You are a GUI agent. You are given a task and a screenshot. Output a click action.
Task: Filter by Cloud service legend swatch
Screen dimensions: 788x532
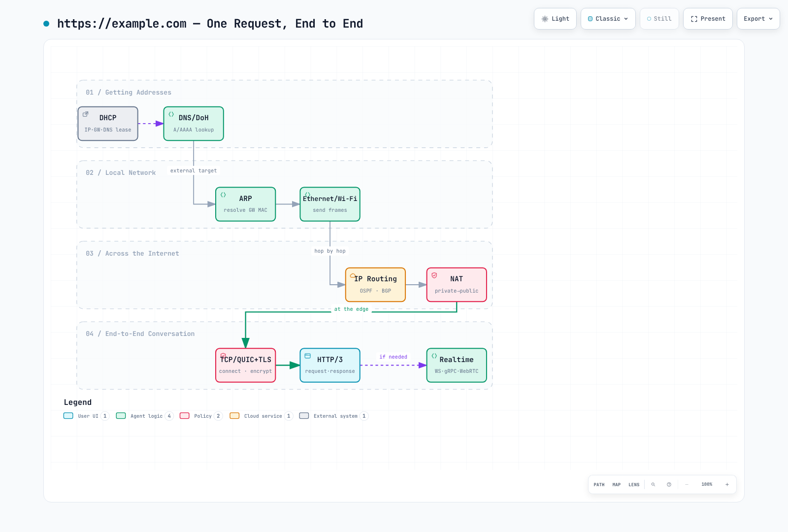pyautogui.click(x=235, y=416)
